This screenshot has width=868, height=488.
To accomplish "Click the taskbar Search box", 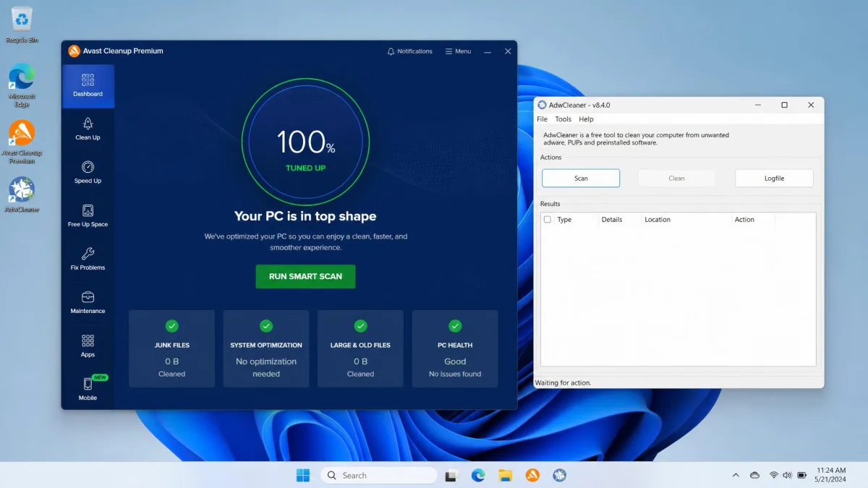I will tap(379, 475).
